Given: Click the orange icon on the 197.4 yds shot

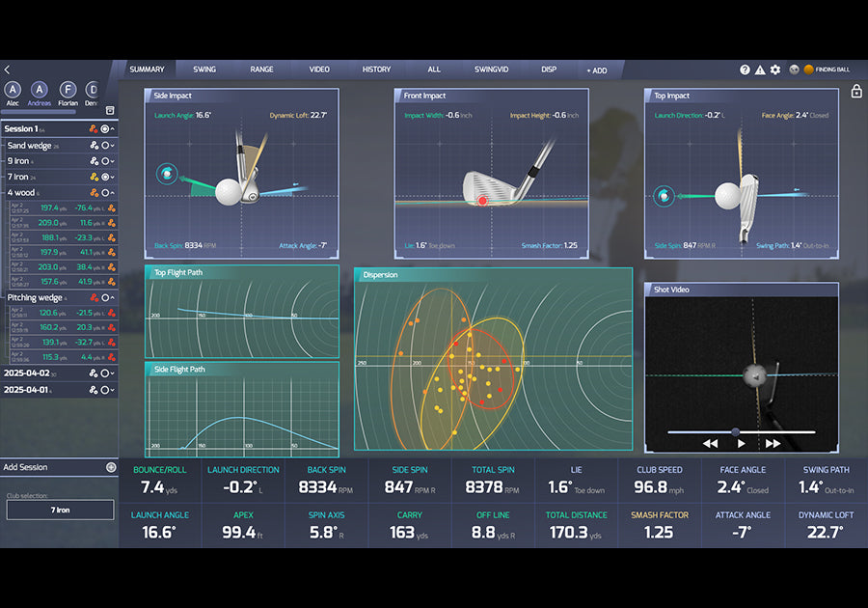Looking at the screenshot, I should coord(112,208).
